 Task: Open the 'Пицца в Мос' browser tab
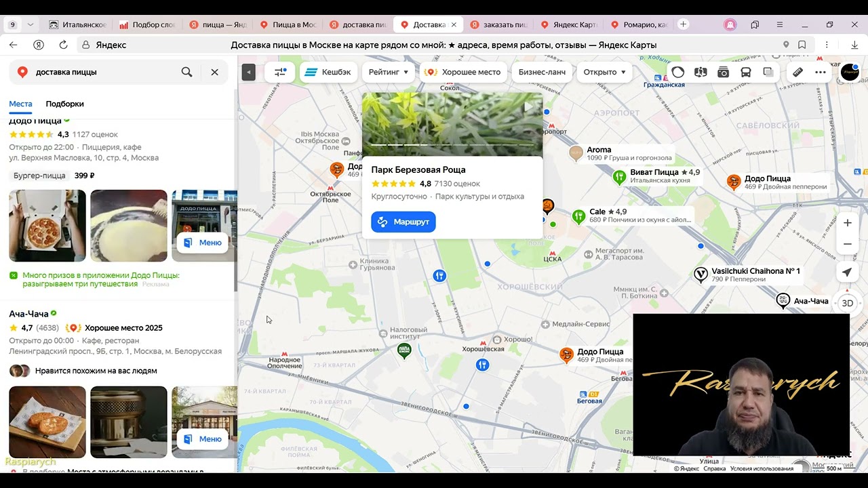click(288, 24)
